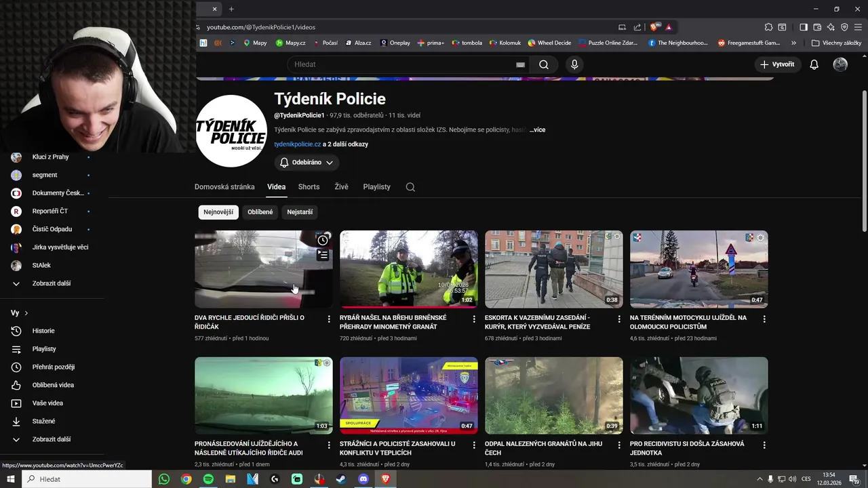Image resolution: width=868 pixels, height=488 pixels.
Task: Add first video to Watch later clock icon
Action: pos(323,240)
